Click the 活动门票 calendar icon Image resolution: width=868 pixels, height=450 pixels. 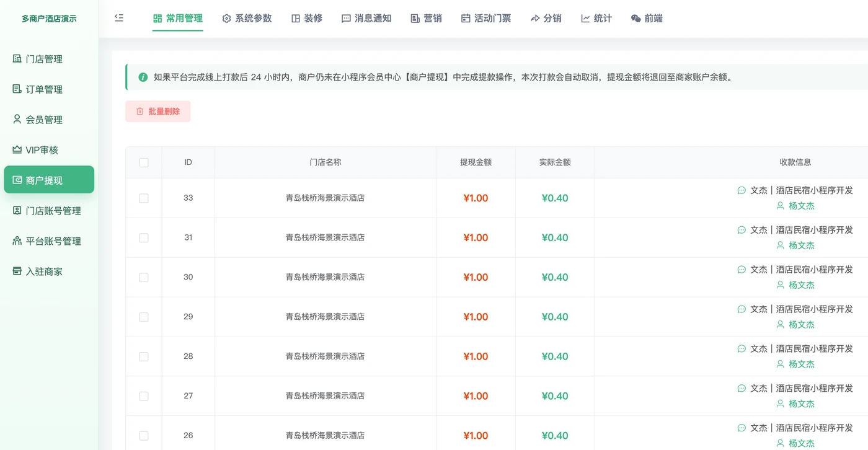point(466,19)
